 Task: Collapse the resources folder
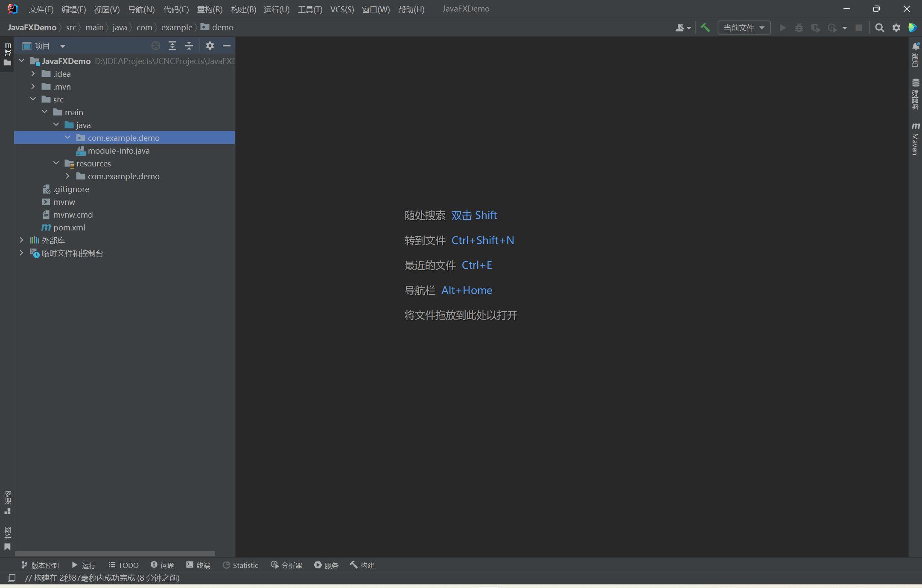point(56,163)
